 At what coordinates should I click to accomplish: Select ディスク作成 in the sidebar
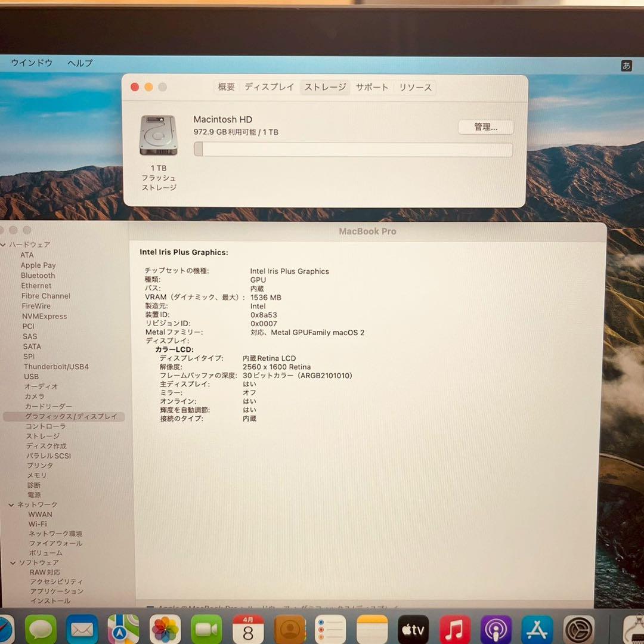point(47,446)
